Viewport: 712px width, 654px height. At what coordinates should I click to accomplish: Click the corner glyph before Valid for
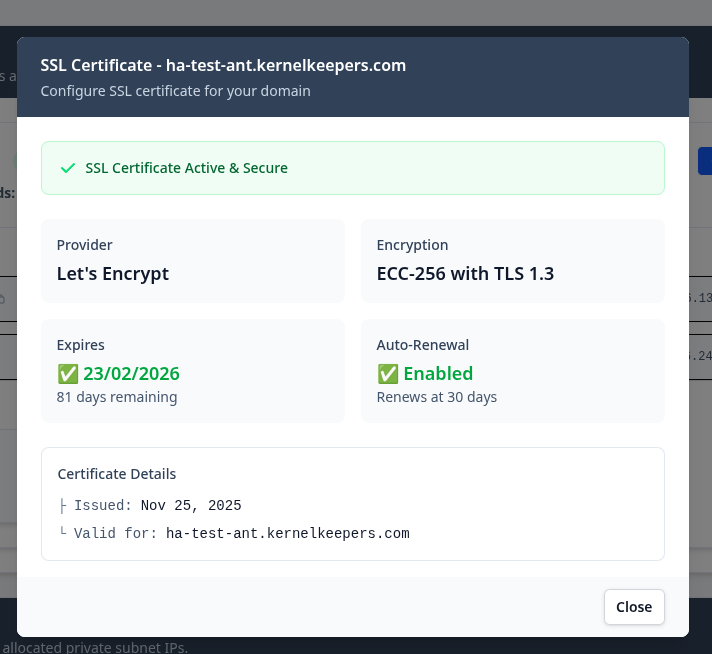63,533
